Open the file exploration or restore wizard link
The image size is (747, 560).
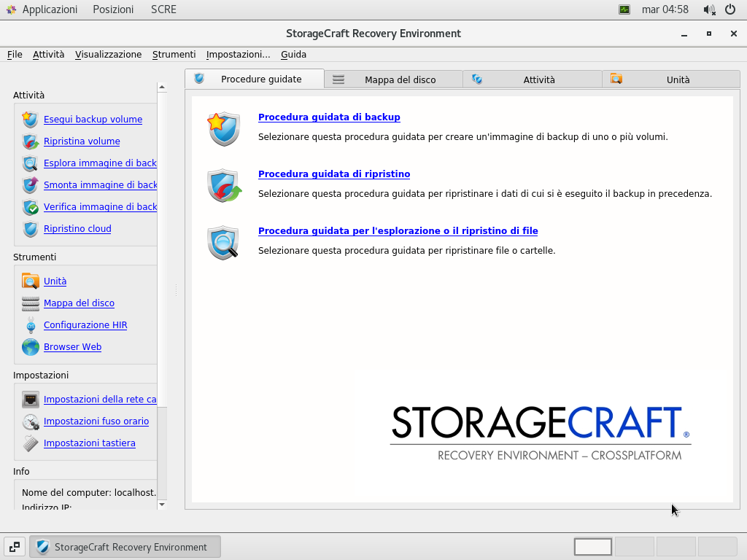pos(398,231)
